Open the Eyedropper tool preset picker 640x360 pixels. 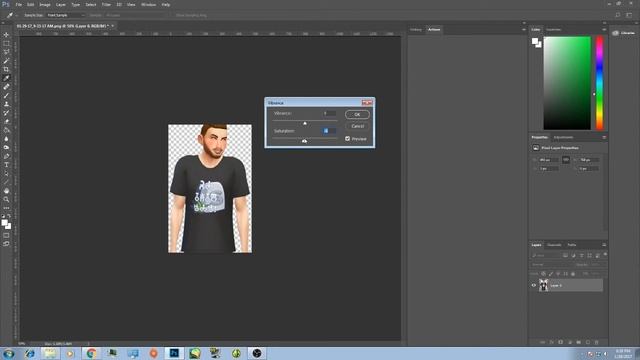(11, 15)
